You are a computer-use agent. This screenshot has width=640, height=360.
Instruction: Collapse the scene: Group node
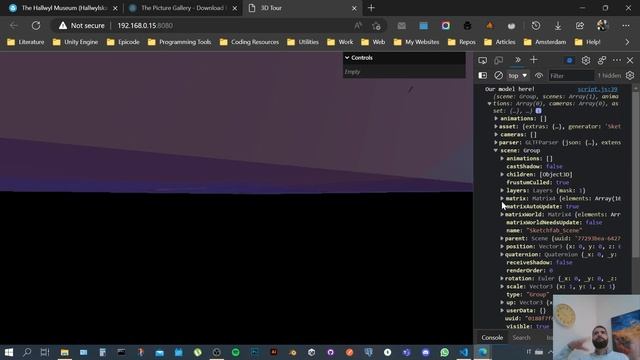click(x=496, y=151)
